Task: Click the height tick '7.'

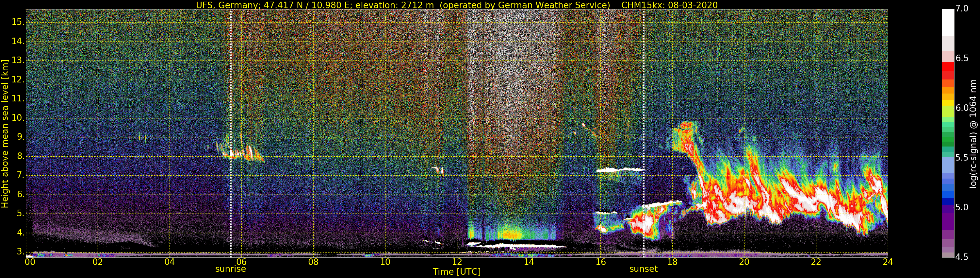Action: click(x=20, y=176)
